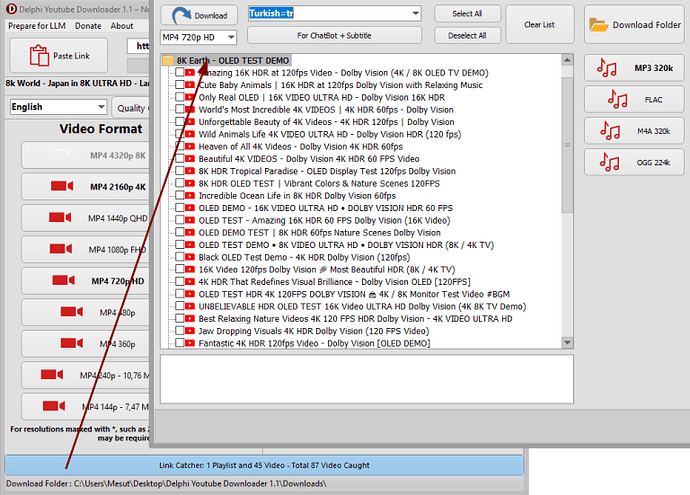The width and height of the screenshot is (690, 495).
Task: Click the Select All button
Action: (x=467, y=14)
